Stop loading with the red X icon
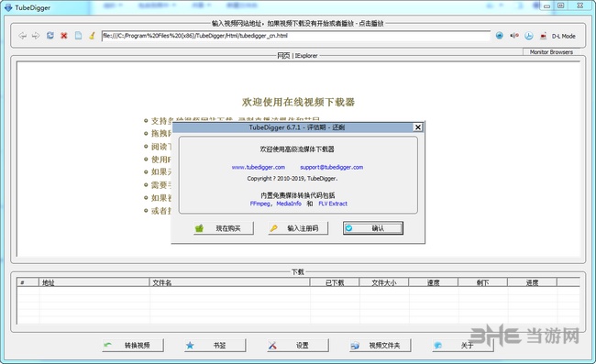Viewport: 596px width, 364px height. pos(64,36)
